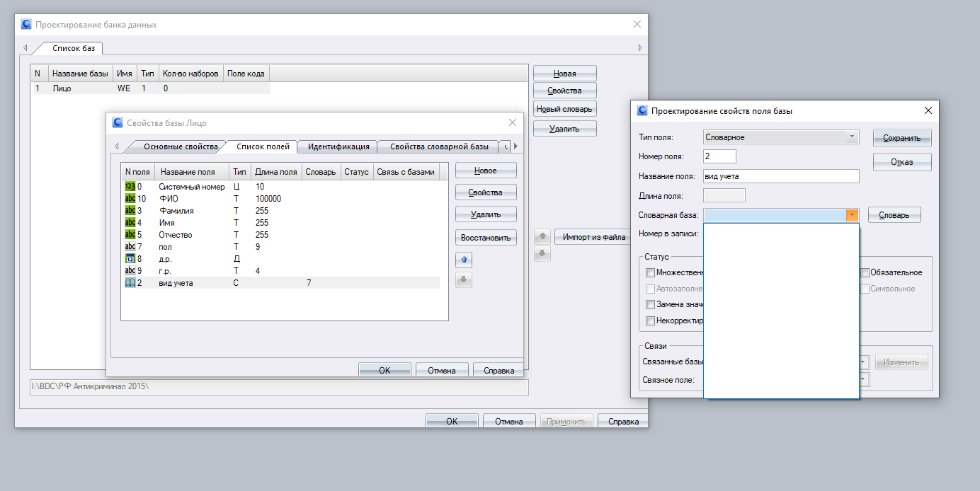Collapse the Словарная база dropdown via orange arrow

coord(852,215)
